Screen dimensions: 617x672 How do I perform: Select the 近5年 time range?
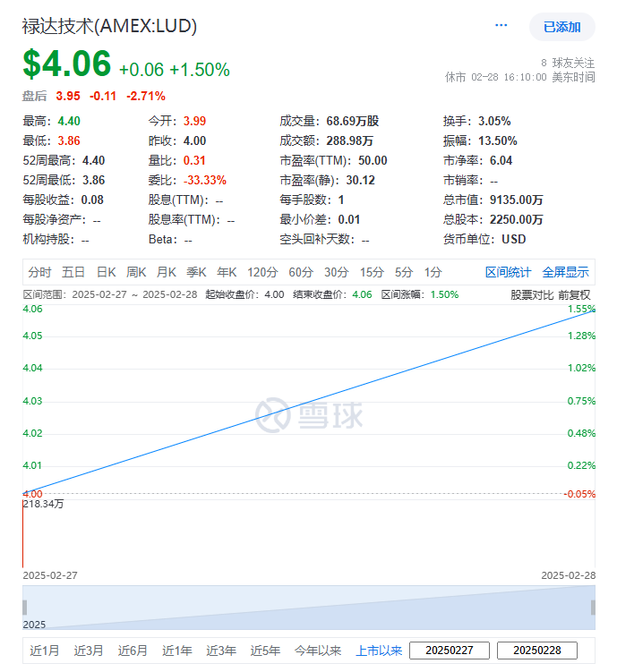click(x=265, y=651)
